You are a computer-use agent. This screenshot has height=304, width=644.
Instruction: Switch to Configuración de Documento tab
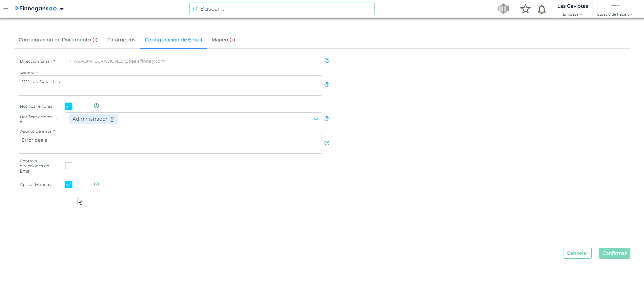pos(55,40)
